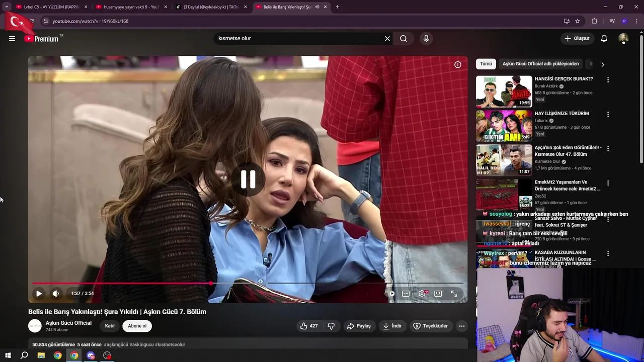Click the İndir download button
The height and width of the screenshot is (362, 644).
pyautogui.click(x=392, y=326)
